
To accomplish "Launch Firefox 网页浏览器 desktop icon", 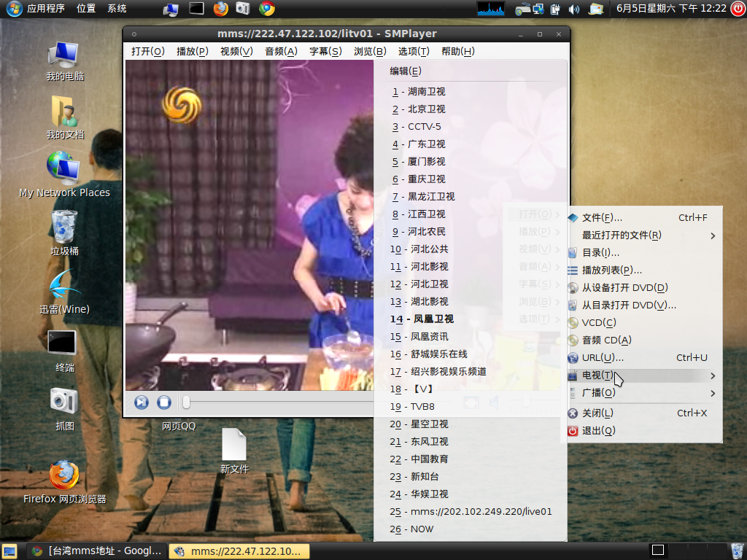I will coord(64,482).
